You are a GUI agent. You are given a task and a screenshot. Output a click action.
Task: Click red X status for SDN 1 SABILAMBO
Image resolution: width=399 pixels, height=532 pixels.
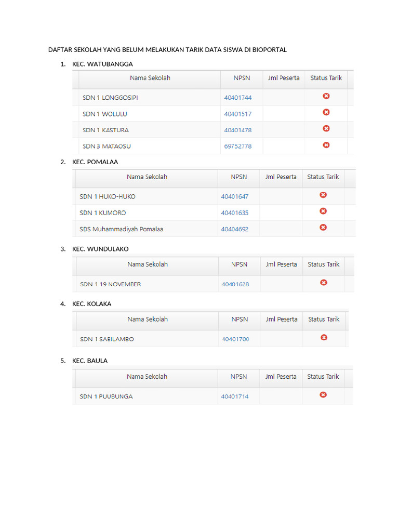coord(324,338)
